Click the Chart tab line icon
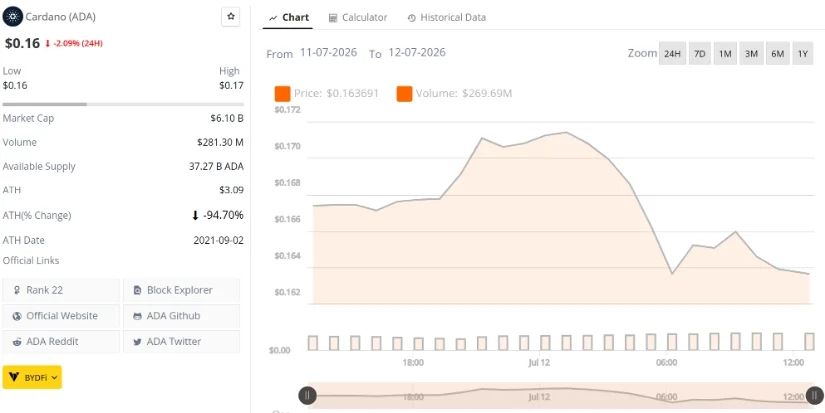Screen dimensions: 825x413 tap(273, 18)
